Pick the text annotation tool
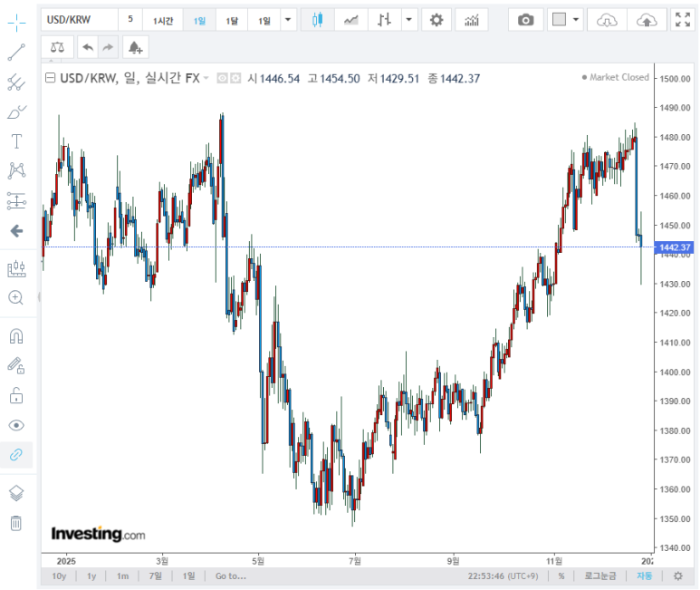The width and height of the screenshot is (700, 590). (16, 141)
